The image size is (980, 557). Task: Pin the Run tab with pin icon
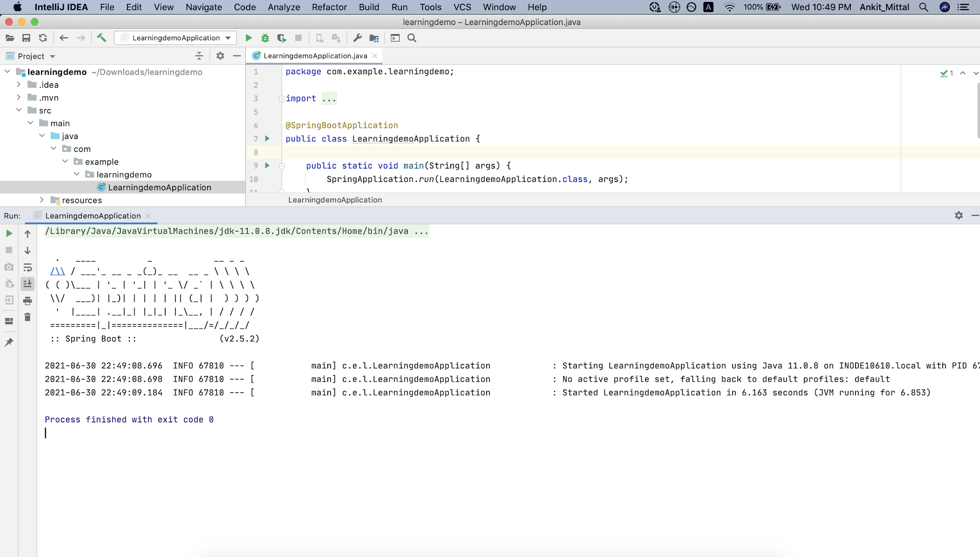coord(9,342)
